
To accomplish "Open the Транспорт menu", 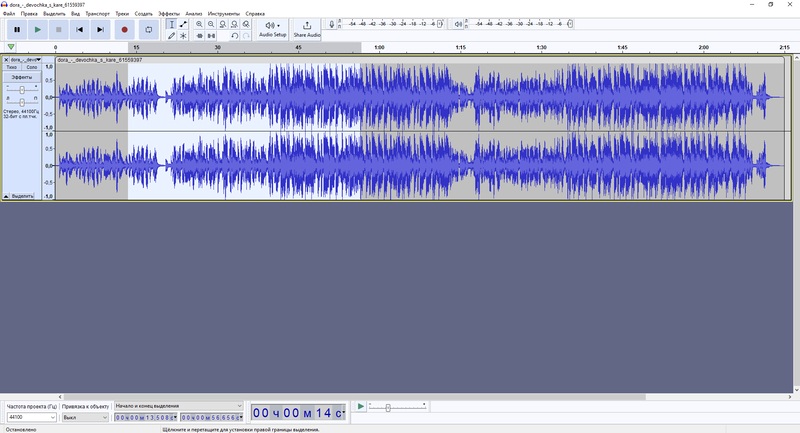I will point(98,13).
